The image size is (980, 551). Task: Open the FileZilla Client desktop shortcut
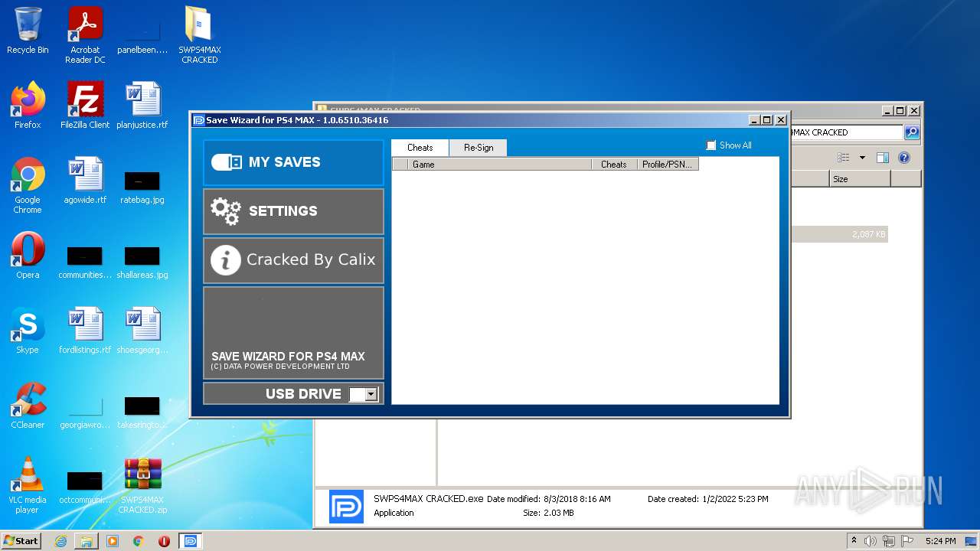pyautogui.click(x=85, y=106)
